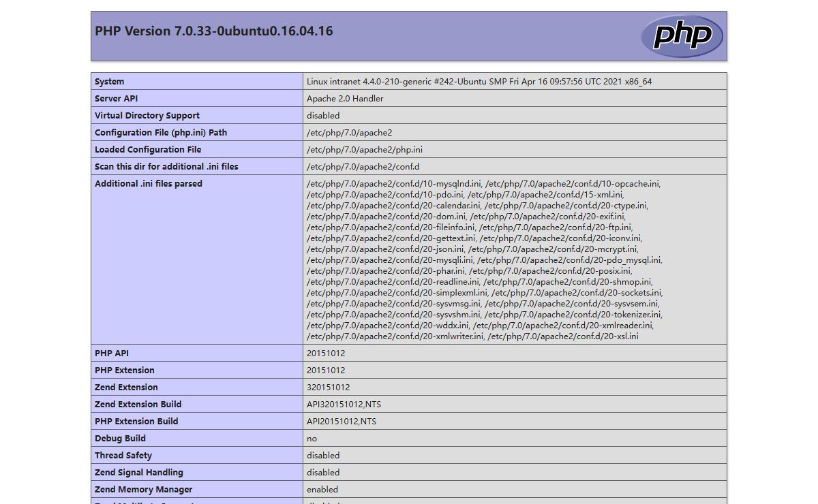Click the Configuration File (php.ini) Path label
This screenshot has height=504, width=818.
point(161,132)
